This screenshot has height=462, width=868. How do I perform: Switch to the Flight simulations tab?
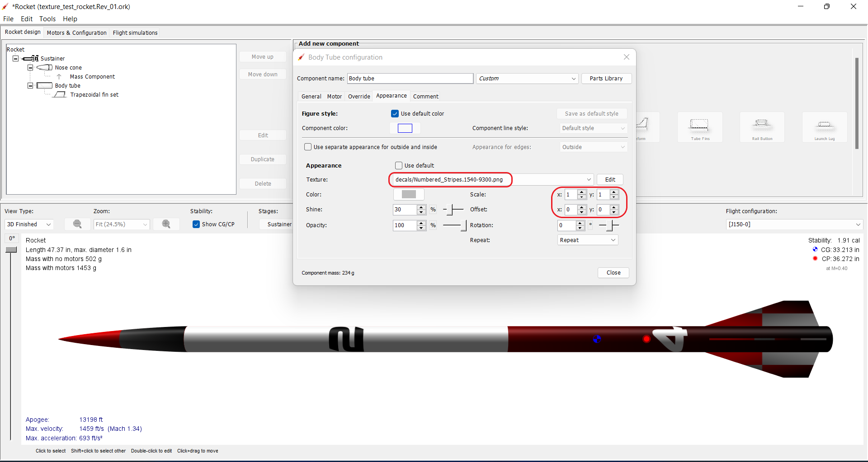click(135, 33)
